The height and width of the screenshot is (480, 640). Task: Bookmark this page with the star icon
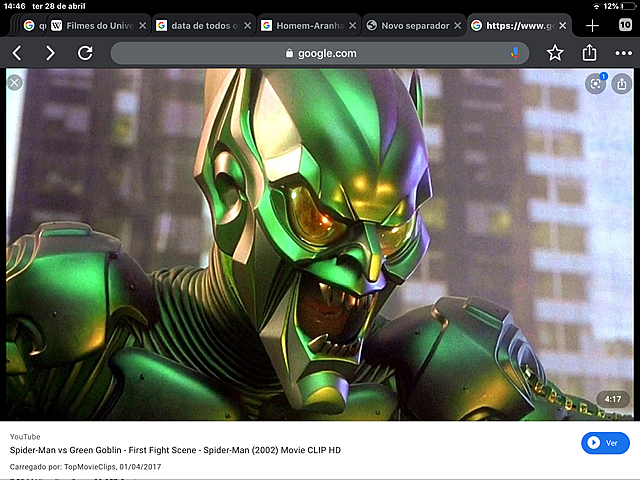pyautogui.click(x=555, y=53)
